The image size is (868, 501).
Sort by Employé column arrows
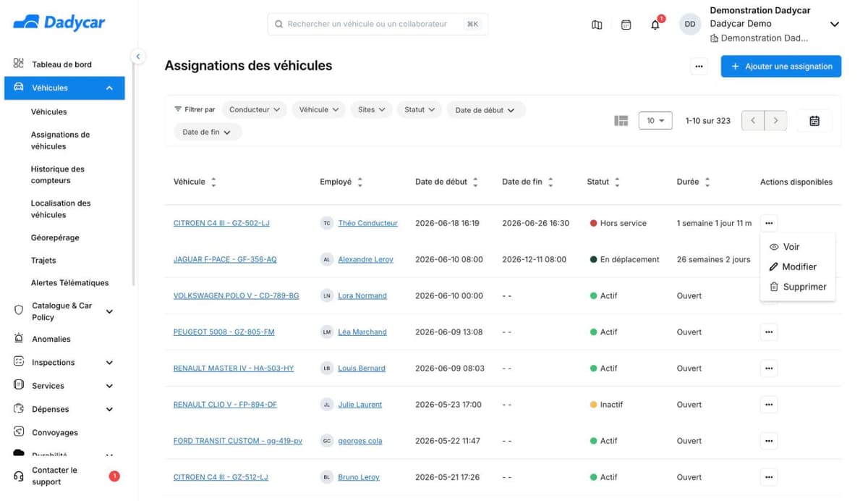click(x=360, y=182)
